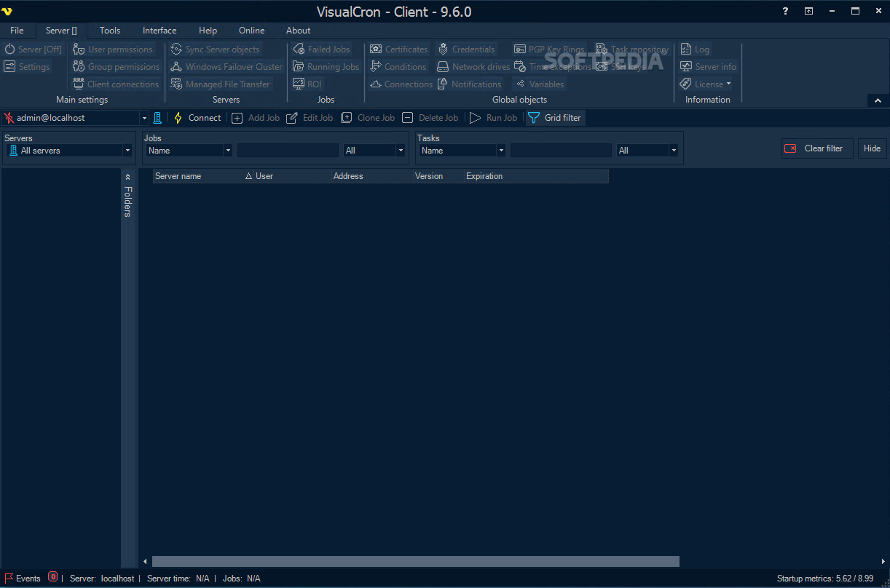Switch to the Tools tab
This screenshot has height=588, width=890.
click(110, 31)
